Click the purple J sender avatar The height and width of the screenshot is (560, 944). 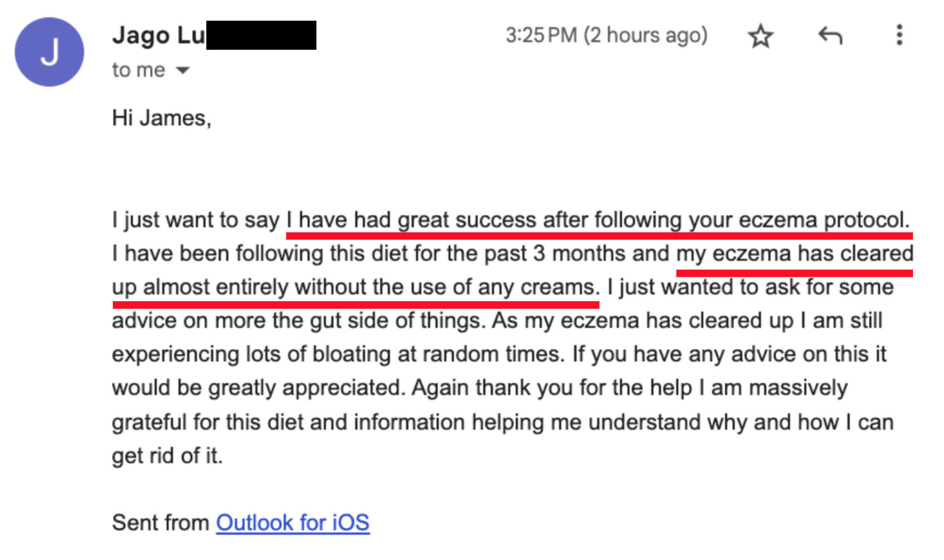coord(49,52)
